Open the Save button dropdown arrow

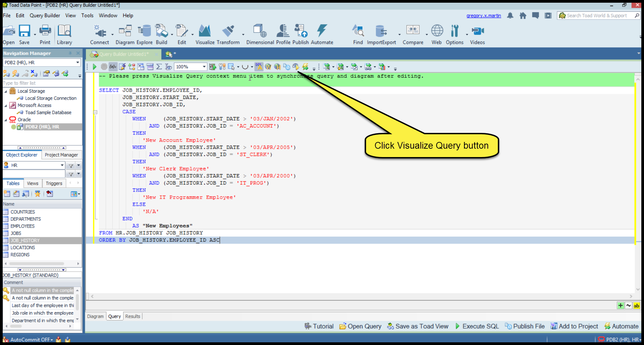tap(35, 35)
